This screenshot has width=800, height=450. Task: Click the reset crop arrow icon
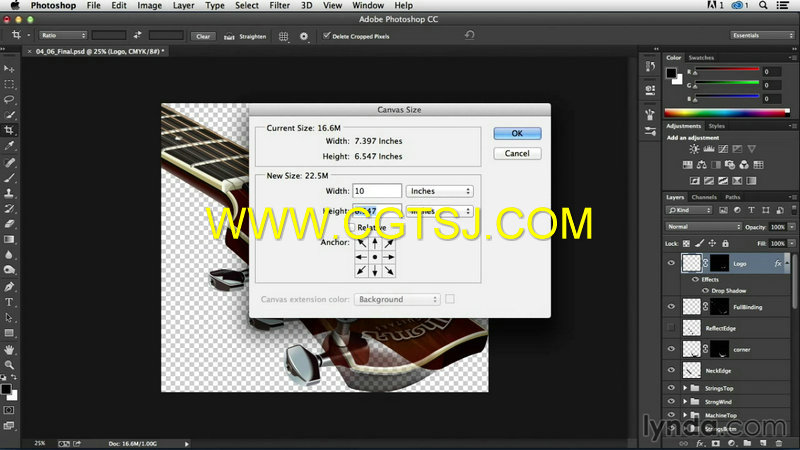[x=469, y=35]
